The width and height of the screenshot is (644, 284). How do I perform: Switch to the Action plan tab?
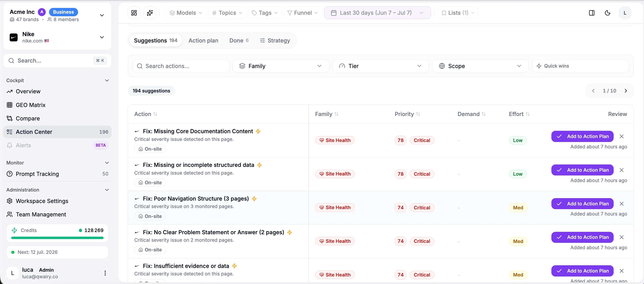tap(203, 41)
